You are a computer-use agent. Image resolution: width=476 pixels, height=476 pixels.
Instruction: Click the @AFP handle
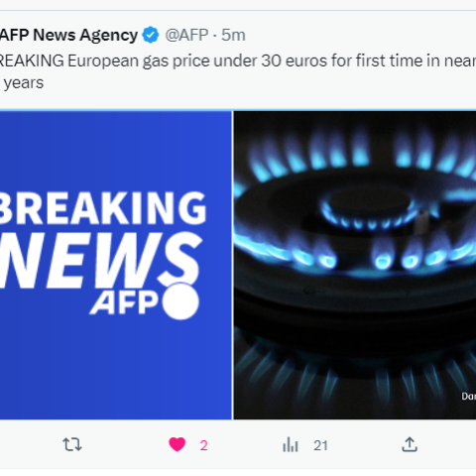186,35
